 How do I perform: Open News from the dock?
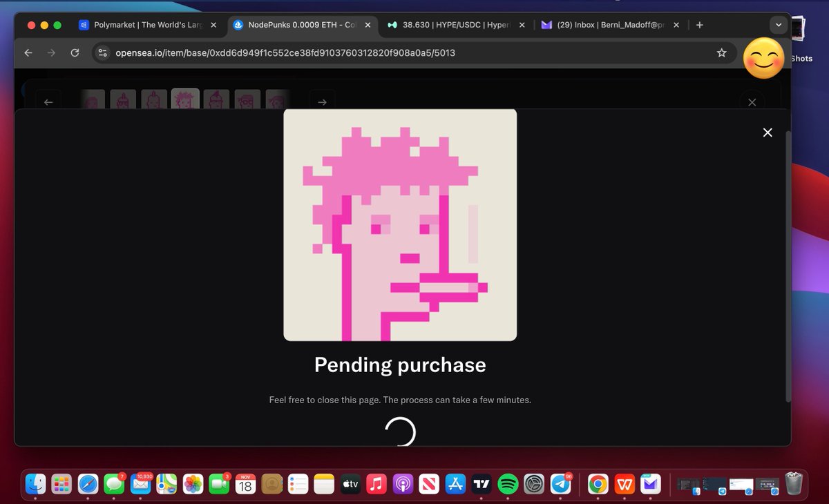(429, 485)
